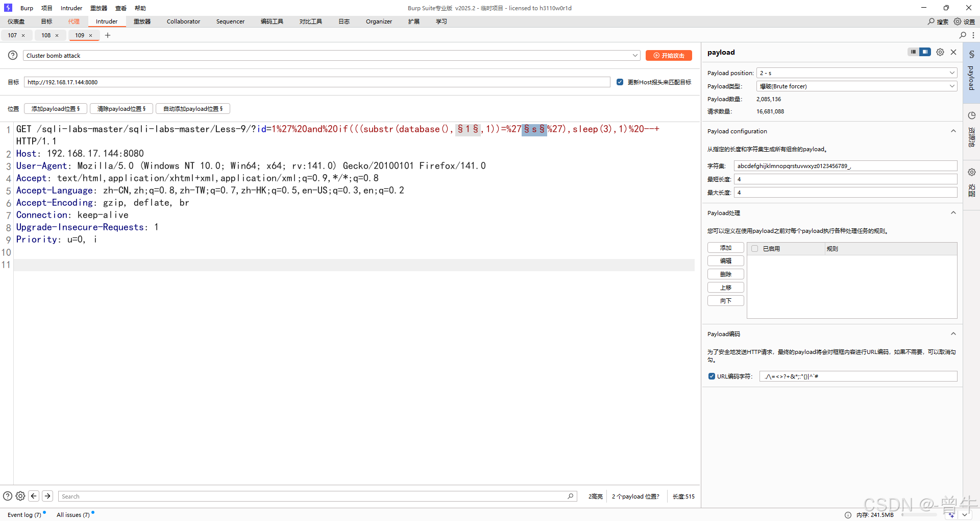Toggle the URL编码字符 checkbox
980x521 pixels.
tap(712, 376)
